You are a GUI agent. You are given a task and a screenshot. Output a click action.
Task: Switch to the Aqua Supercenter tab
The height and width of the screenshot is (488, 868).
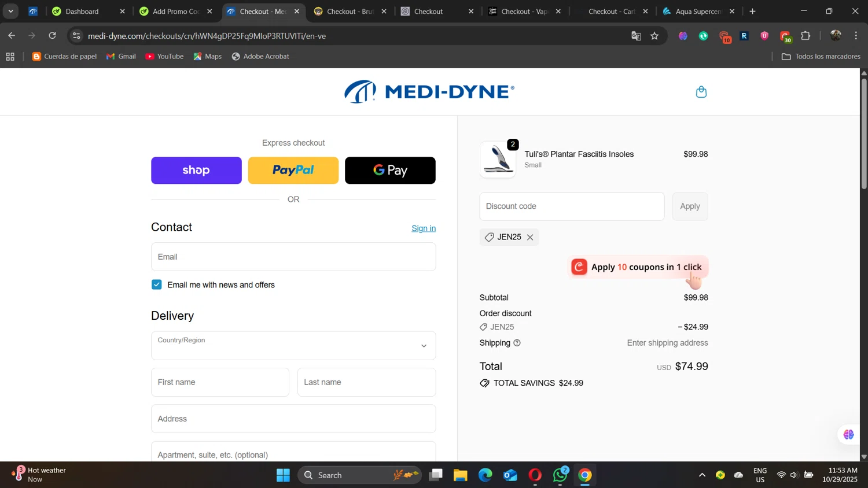(699, 12)
